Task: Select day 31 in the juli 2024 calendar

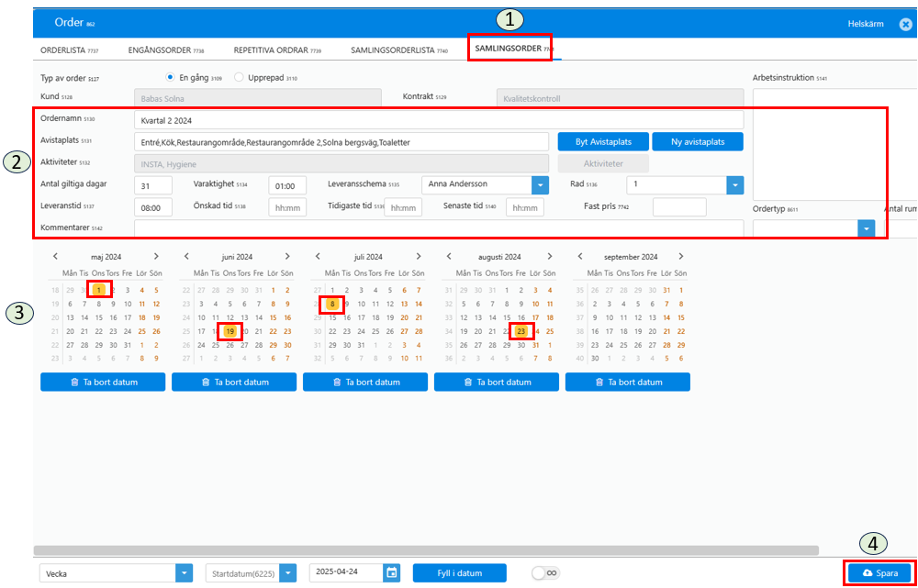Action: click(x=361, y=345)
